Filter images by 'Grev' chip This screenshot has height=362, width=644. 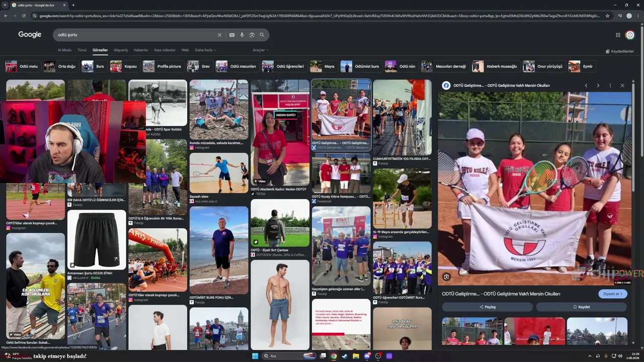coord(199,66)
